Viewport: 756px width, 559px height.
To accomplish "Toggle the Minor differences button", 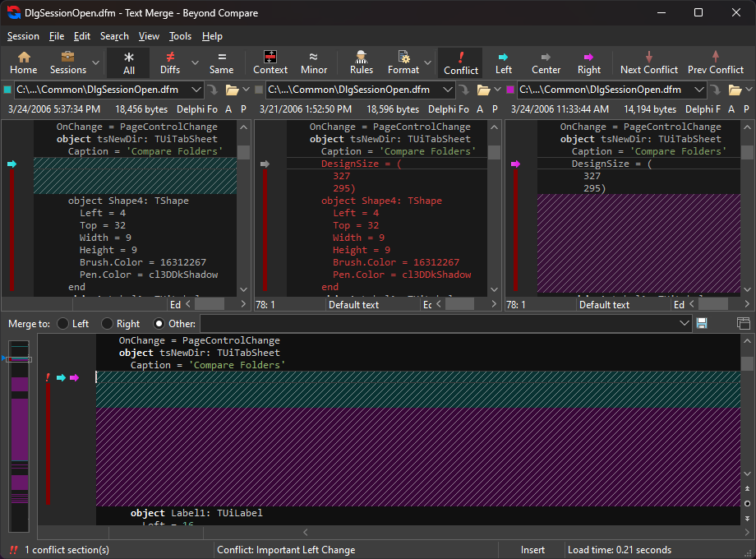I will [313, 62].
